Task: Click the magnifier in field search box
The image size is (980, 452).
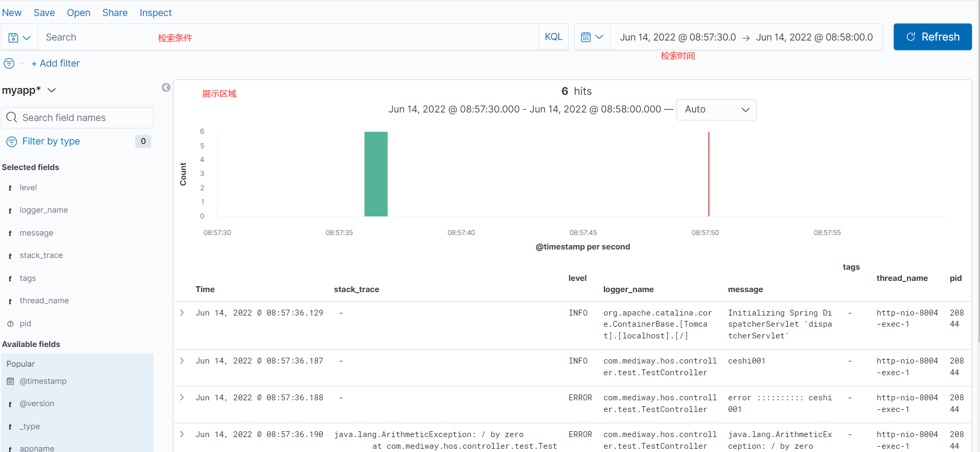Action: pyautogui.click(x=12, y=118)
